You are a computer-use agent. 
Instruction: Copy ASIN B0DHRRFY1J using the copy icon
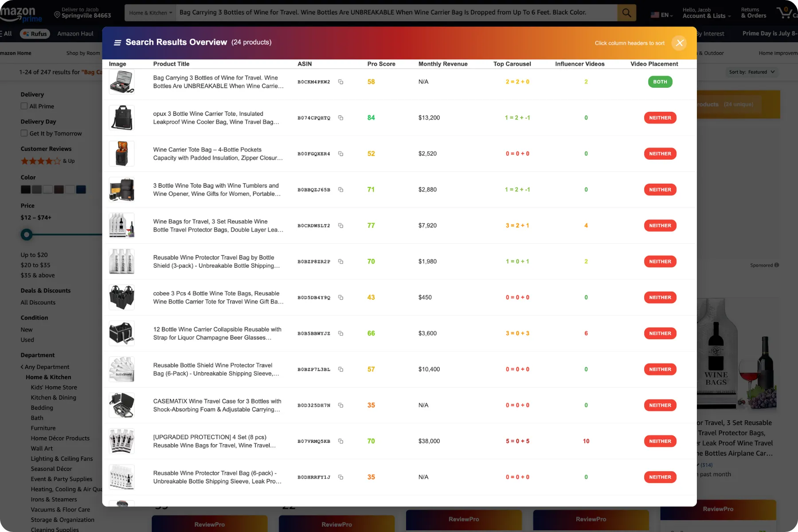340,477
